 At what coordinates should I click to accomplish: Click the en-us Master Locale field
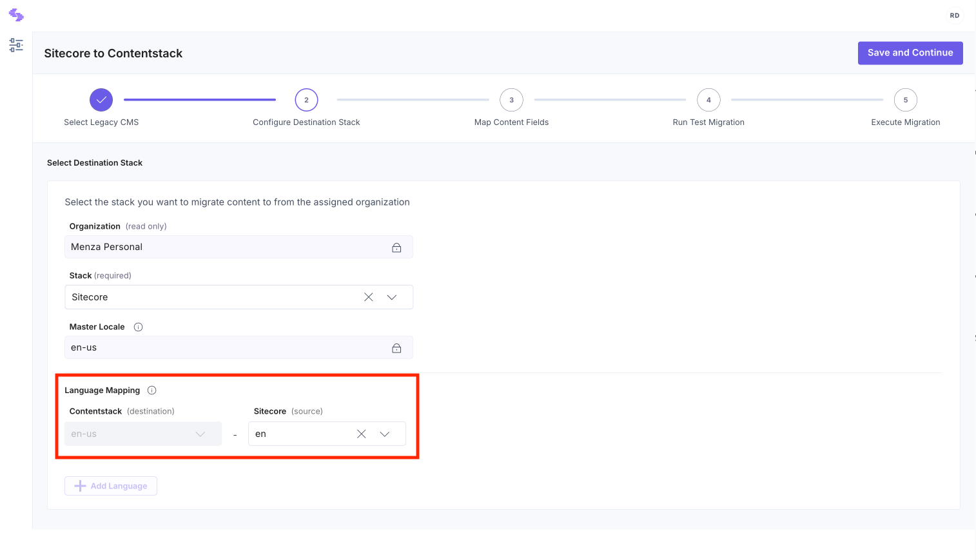click(239, 347)
